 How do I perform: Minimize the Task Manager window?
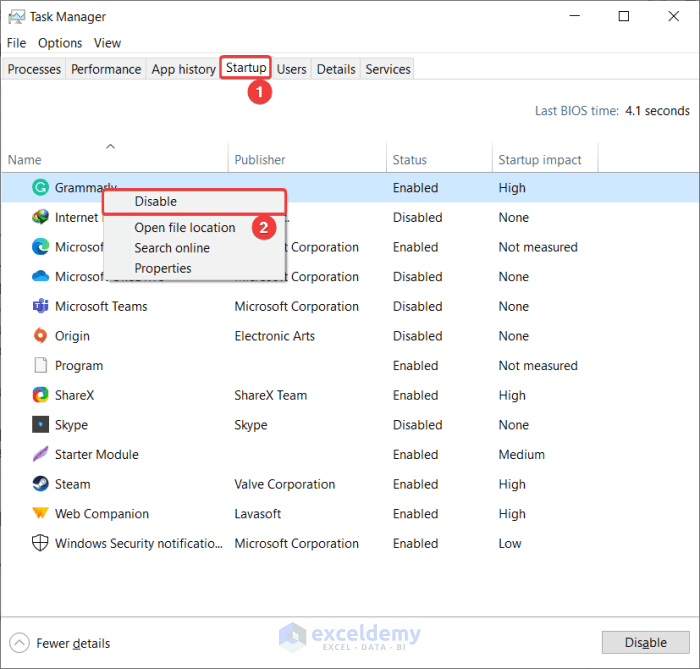coord(575,16)
